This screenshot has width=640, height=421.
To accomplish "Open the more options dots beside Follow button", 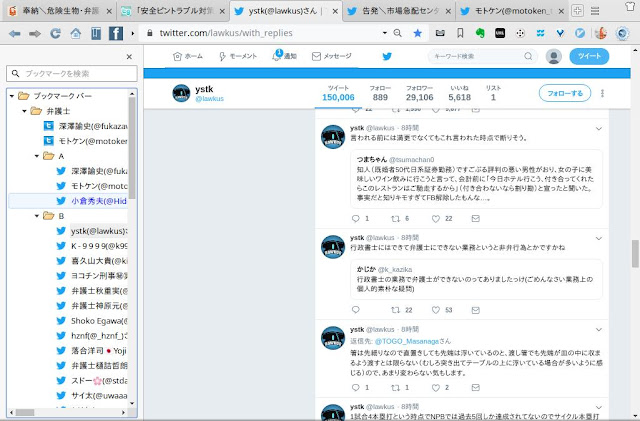I will coord(602,94).
